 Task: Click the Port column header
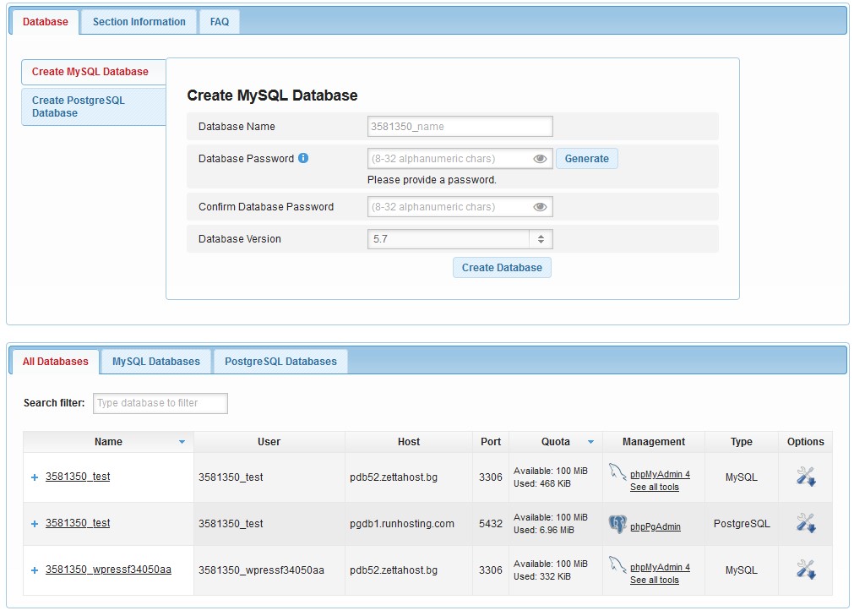(x=491, y=442)
